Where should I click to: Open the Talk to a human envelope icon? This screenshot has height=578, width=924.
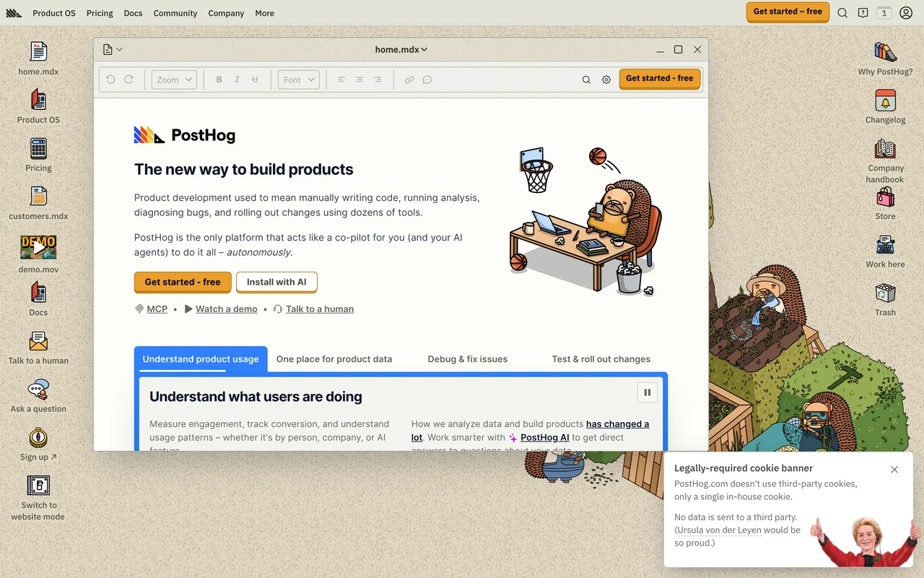(x=38, y=341)
